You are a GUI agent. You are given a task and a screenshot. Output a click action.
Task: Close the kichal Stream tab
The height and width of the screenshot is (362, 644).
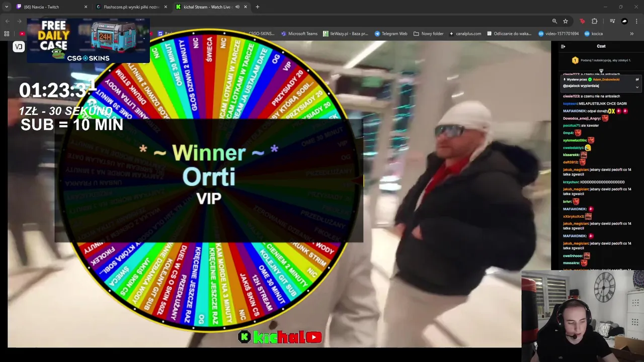pyautogui.click(x=246, y=7)
